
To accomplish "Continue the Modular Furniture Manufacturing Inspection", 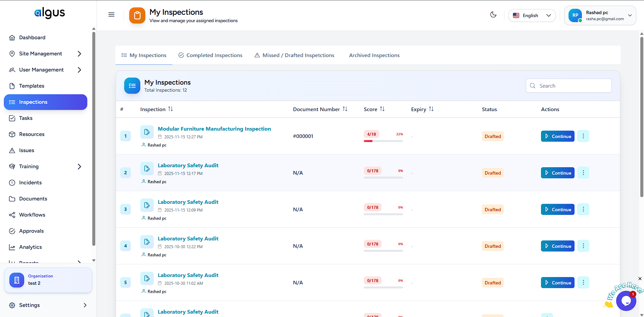I will click(x=557, y=136).
